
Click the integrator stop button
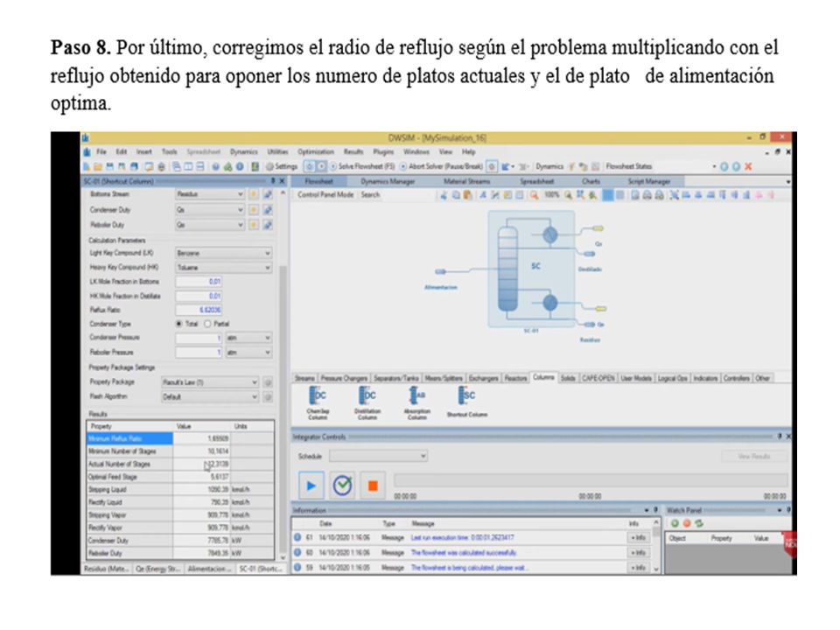373,486
